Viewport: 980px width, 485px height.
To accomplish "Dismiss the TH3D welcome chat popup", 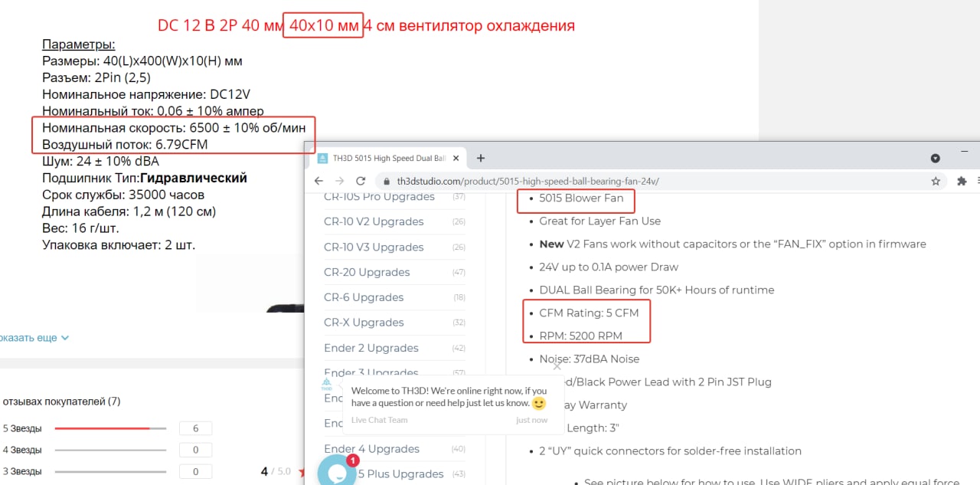I will 557,366.
